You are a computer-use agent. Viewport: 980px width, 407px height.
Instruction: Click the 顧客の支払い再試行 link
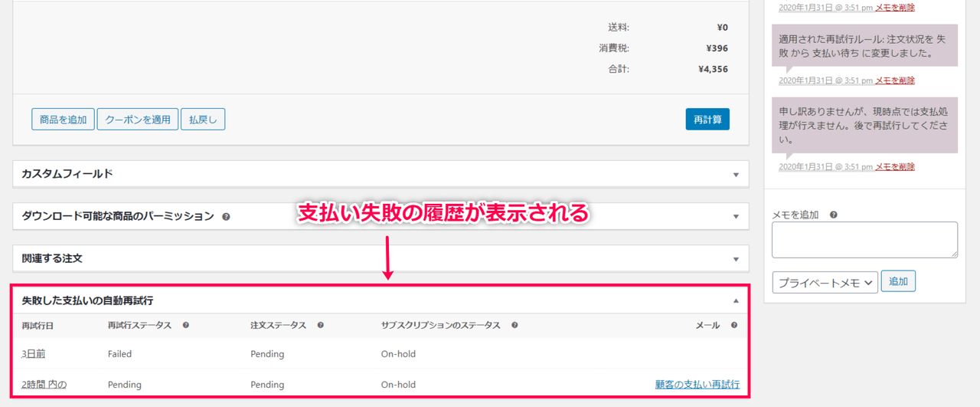point(697,385)
